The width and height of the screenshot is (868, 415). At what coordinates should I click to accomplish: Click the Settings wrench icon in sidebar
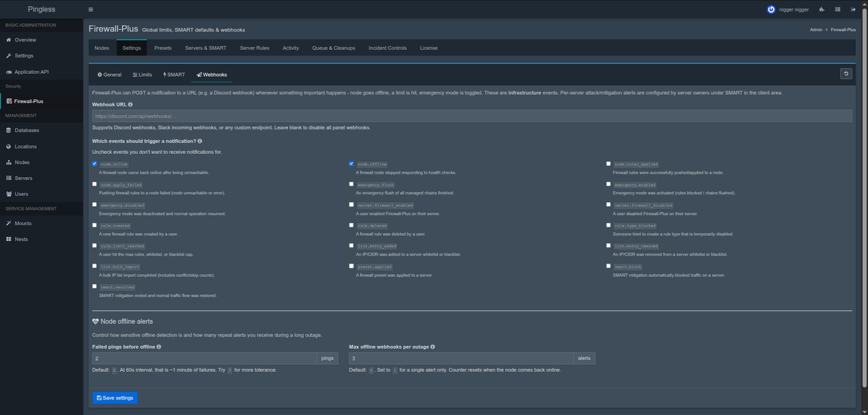pos(9,56)
